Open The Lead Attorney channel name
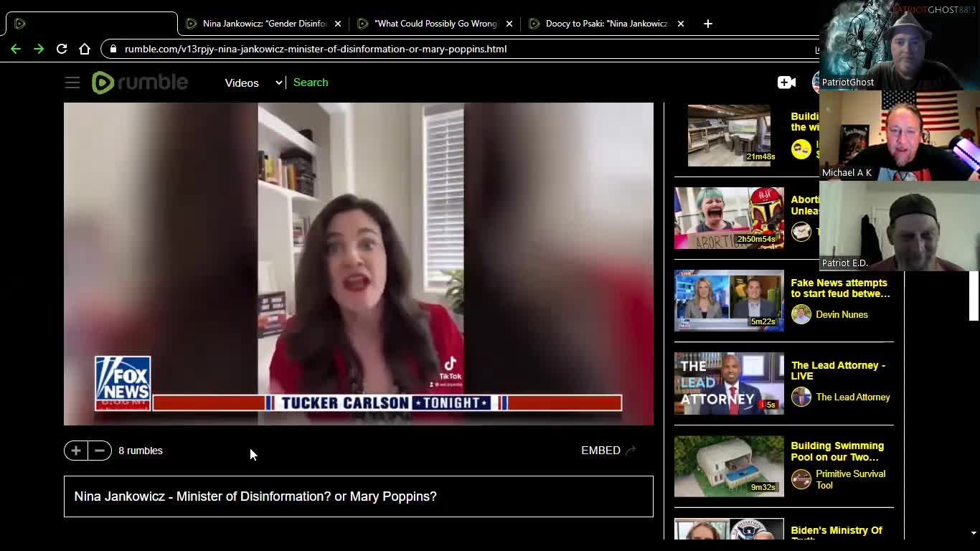The height and width of the screenshot is (551, 980). click(852, 397)
